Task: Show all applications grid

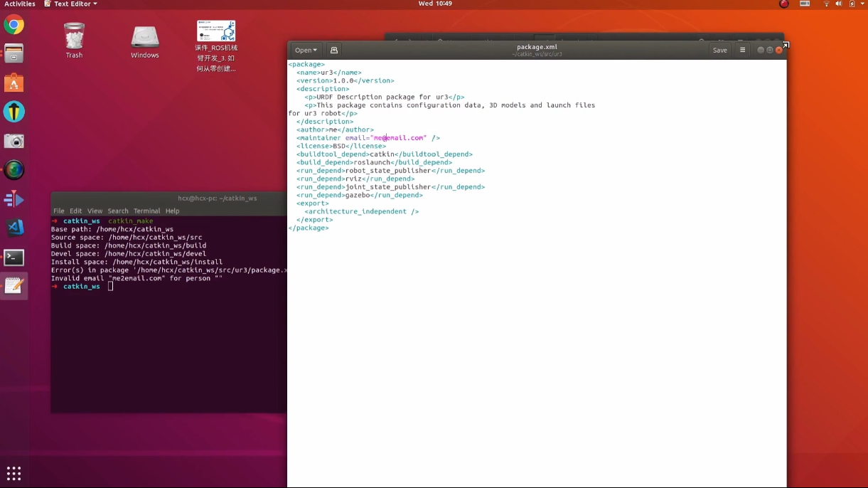Action: (14, 473)
